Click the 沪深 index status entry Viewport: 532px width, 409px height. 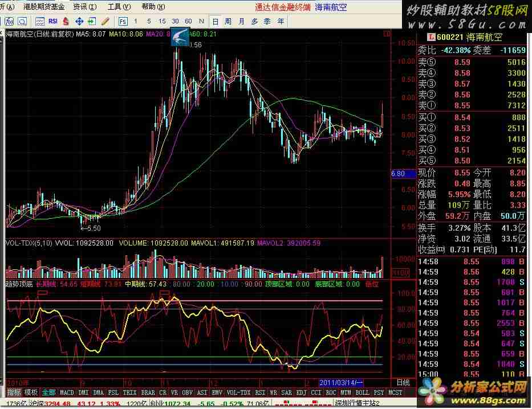[x=74, y=403]
